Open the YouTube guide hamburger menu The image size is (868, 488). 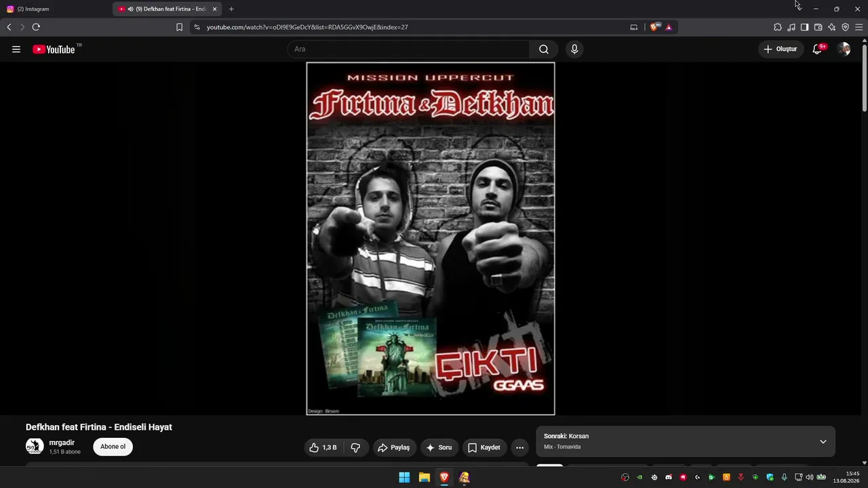point(16,49)
